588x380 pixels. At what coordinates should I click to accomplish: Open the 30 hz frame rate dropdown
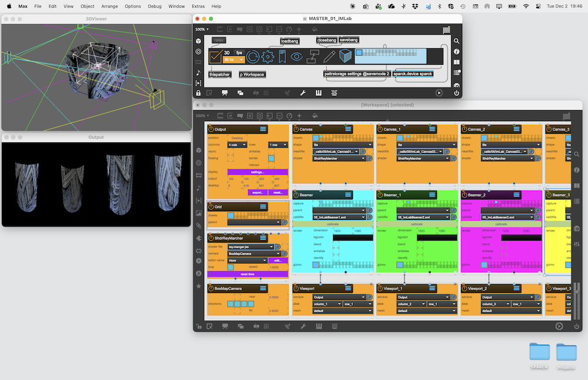[233, 59]
